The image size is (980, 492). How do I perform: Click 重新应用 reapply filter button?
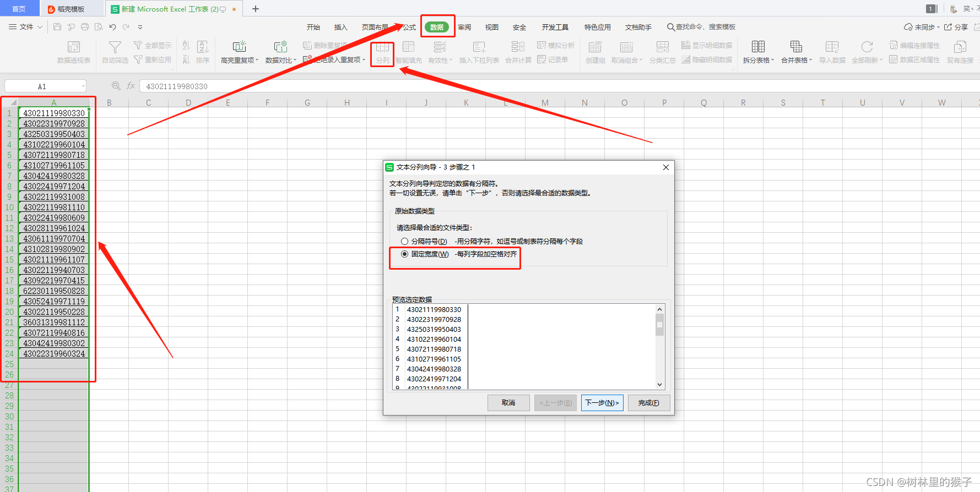tap(153, 59)
